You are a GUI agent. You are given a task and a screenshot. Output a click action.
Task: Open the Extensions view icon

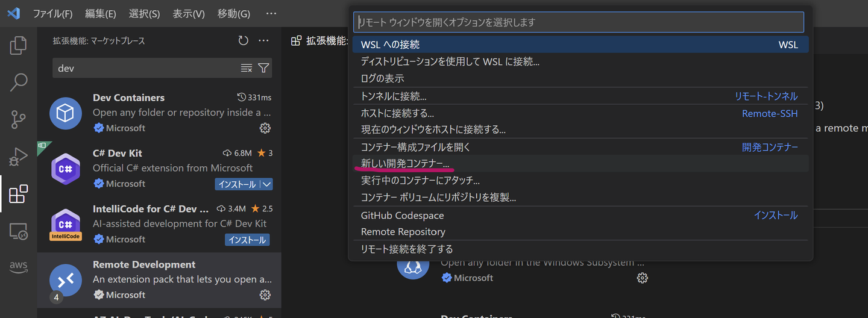(18, 194)
